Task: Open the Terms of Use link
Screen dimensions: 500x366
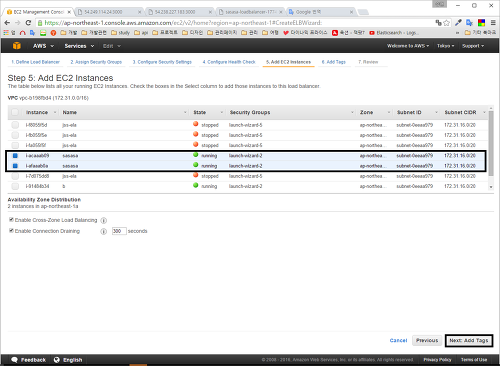Action: pyautogui.click(x=474, y=360)
